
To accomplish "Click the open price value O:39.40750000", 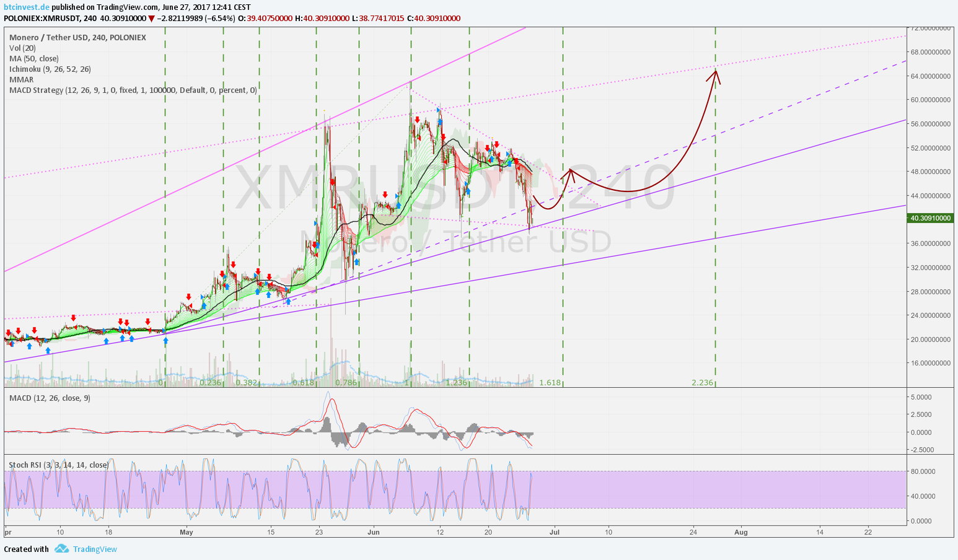I will tap(265, 19).
